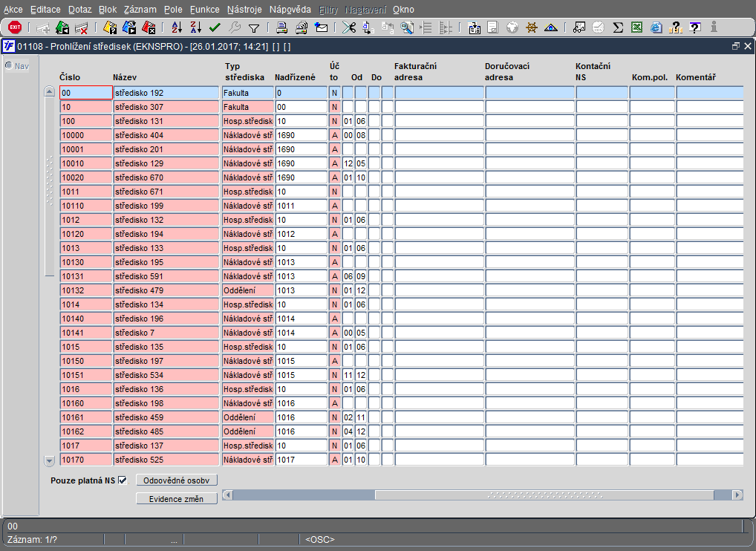Select the Nav radio button
756x551 pixels.
coord(9,65)
